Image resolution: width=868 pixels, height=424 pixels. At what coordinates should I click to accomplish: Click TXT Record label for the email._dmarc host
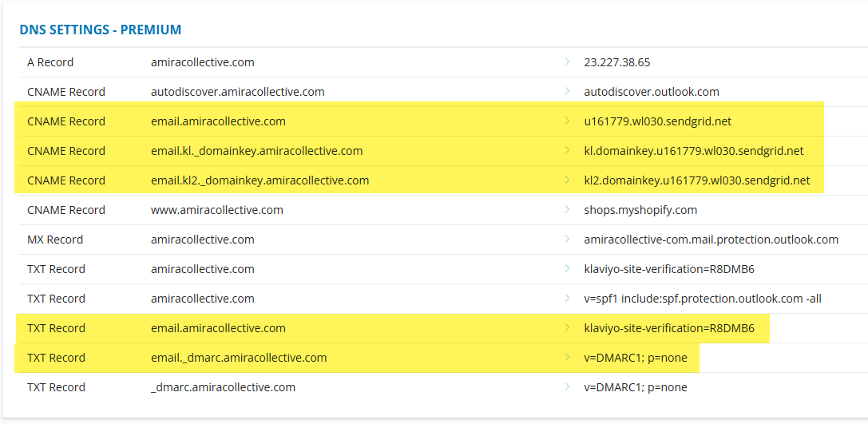(x=56, y=358)
